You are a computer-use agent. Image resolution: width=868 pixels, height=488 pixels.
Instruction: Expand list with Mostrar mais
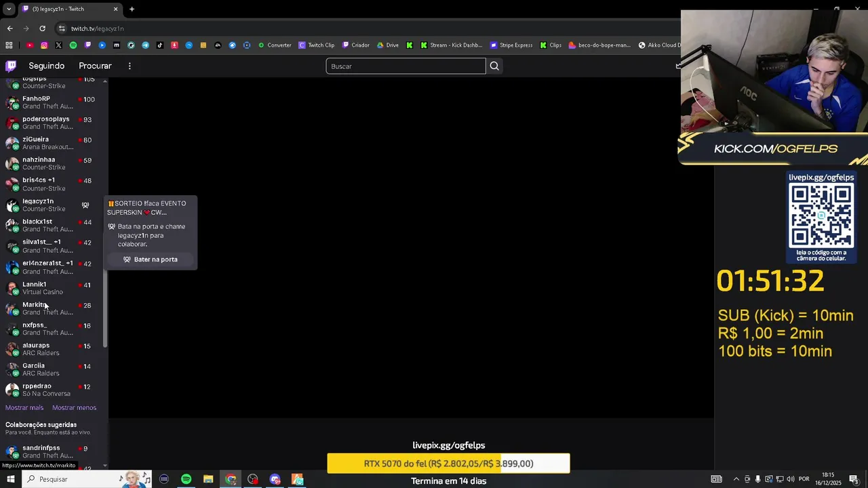click(24, 407)
